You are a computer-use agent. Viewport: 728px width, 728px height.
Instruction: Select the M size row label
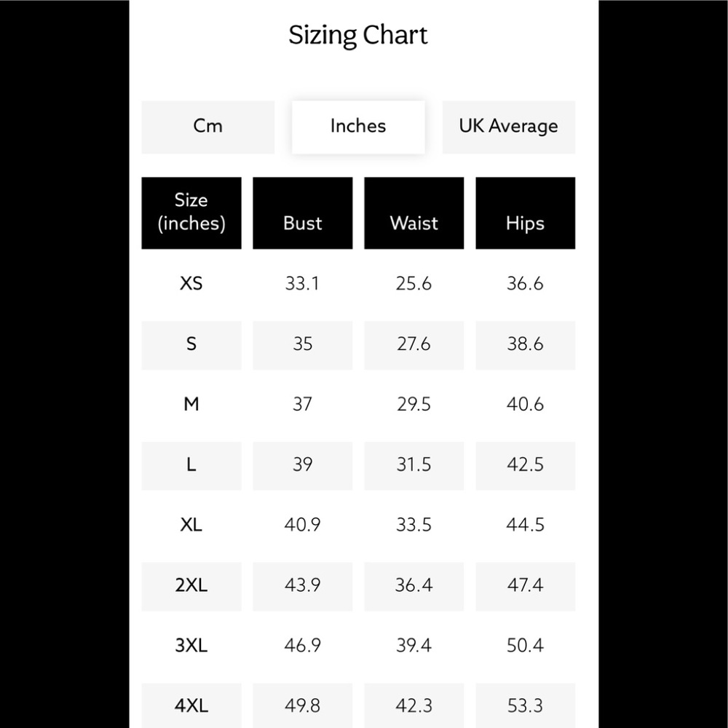191,404
